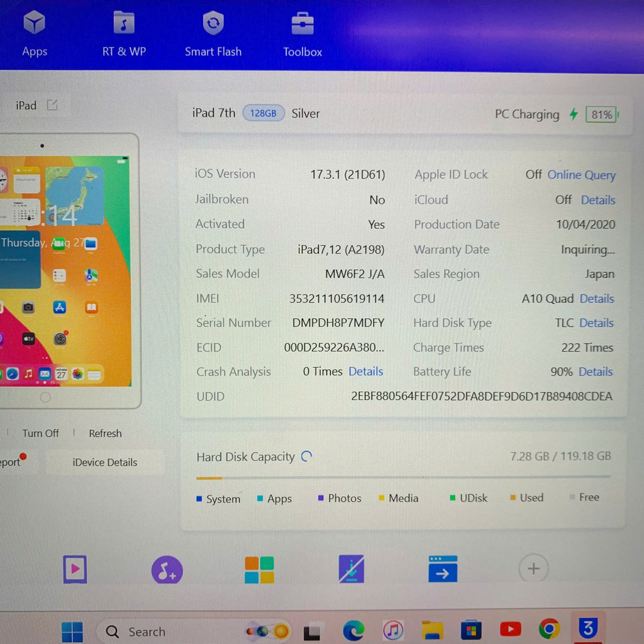Open Battery Life Details link

pyautogui.click(x=596, y=372)
